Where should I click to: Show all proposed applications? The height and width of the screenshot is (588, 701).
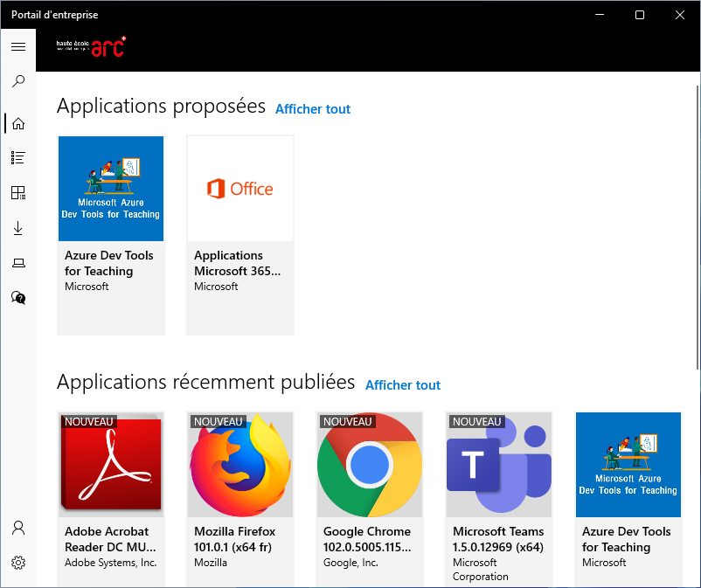[313, 109]
